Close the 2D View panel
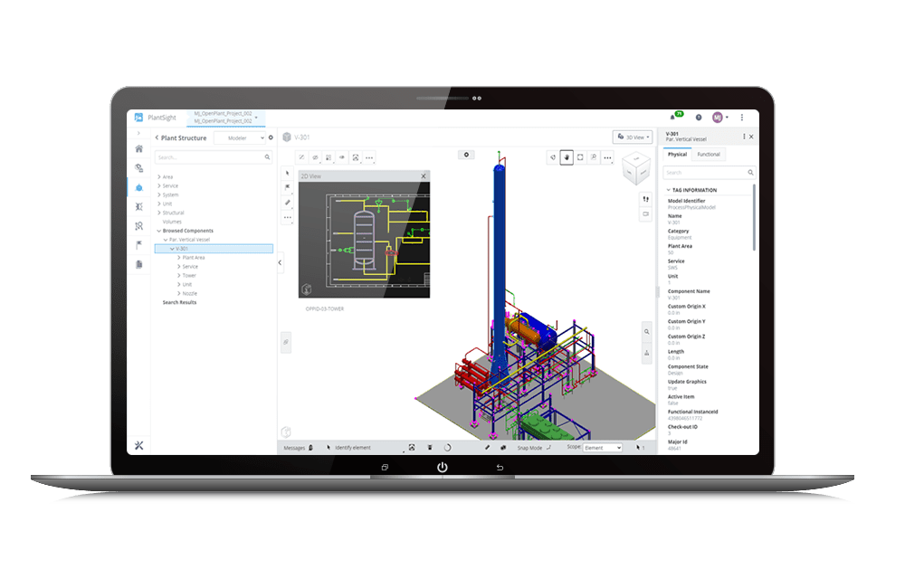This screenshot has height=588, width=905. coord(423,176)
